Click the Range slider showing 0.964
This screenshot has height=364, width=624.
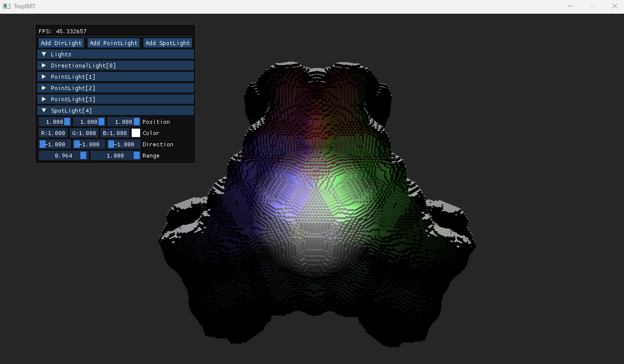[x=63, y=156]
